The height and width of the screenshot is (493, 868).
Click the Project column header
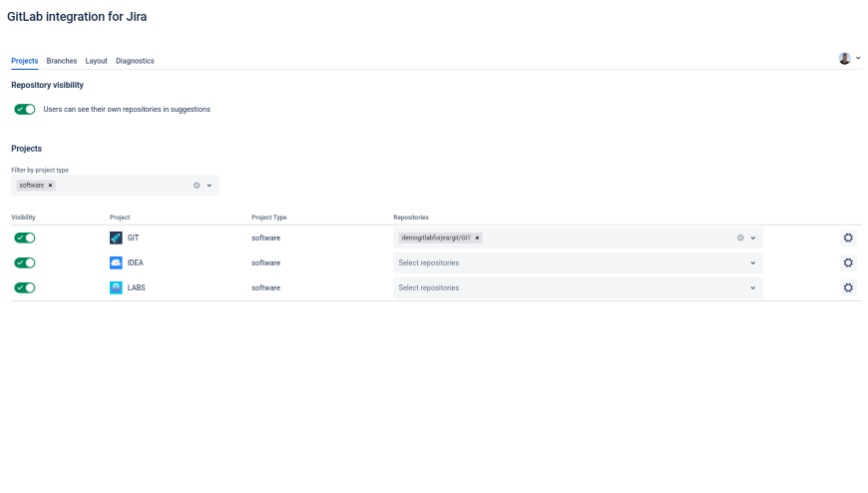pos(120,218)
